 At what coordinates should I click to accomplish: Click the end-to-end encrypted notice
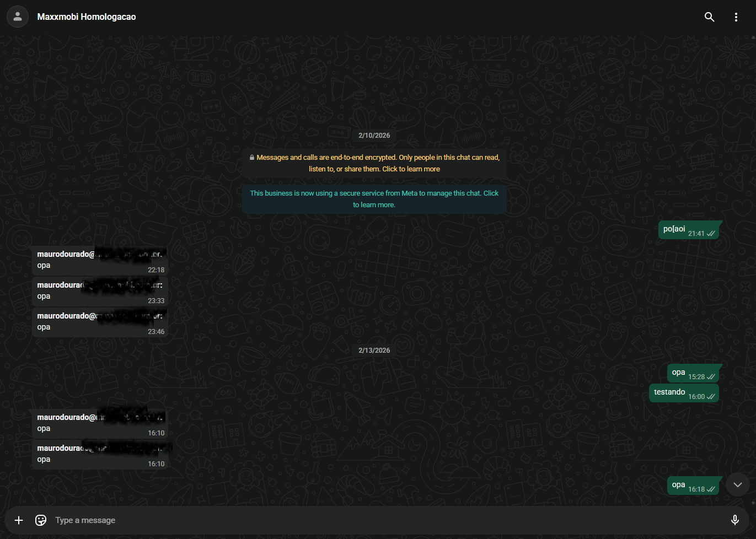(374, 163)
